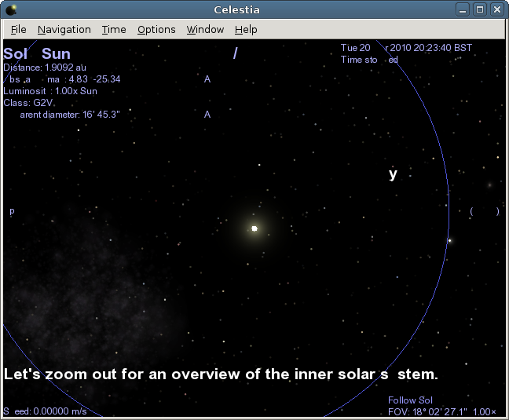Click the date and time readout
This screenshot has width=509, height=420.
click(406, 48)
